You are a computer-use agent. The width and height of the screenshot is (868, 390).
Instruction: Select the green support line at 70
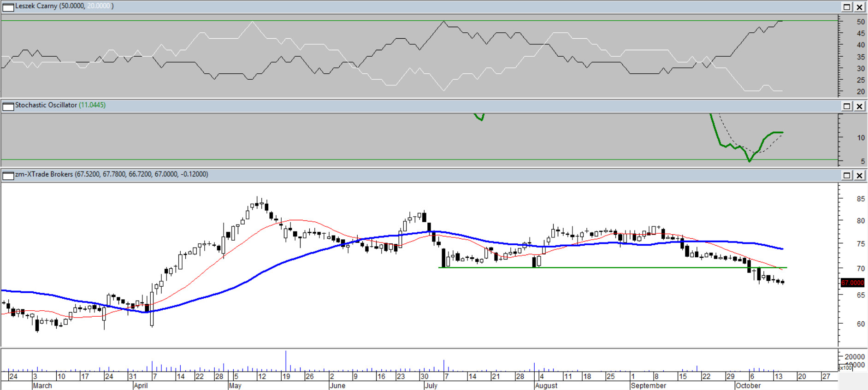tap(599, 267)
